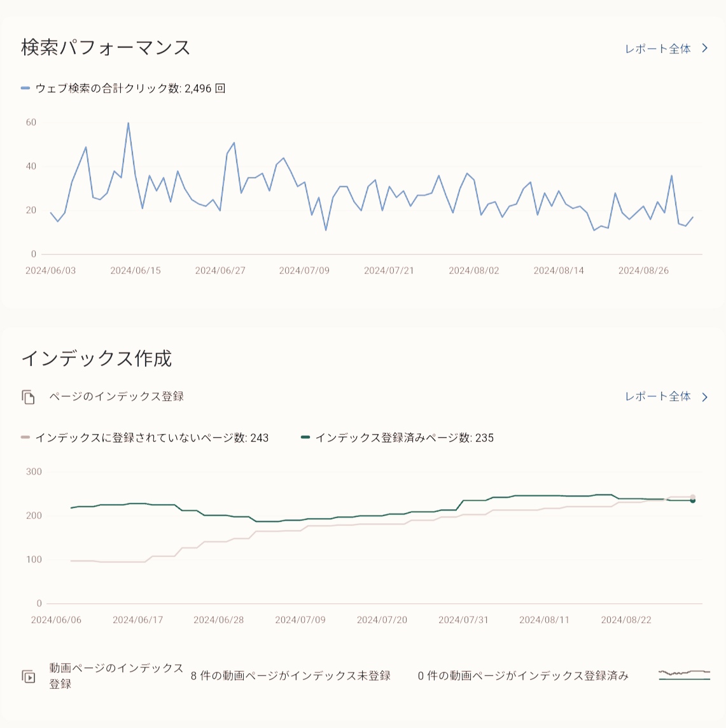Screen dimensions: 726x728
Task: Open the page indexing copy icon
Action: point(29,397)
